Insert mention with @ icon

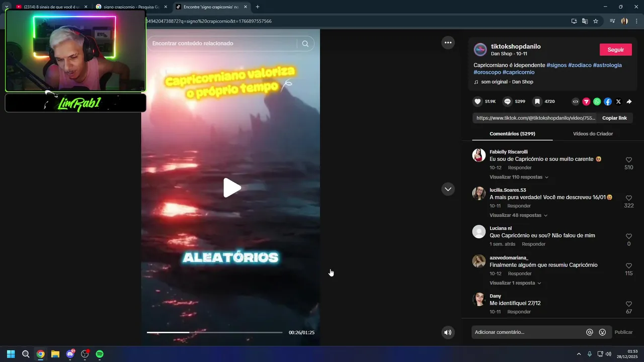(x=590, y=332)
